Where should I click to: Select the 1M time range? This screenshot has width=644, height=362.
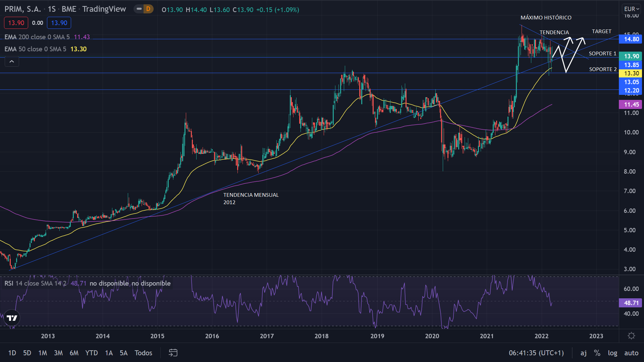[x=43, y=353]
